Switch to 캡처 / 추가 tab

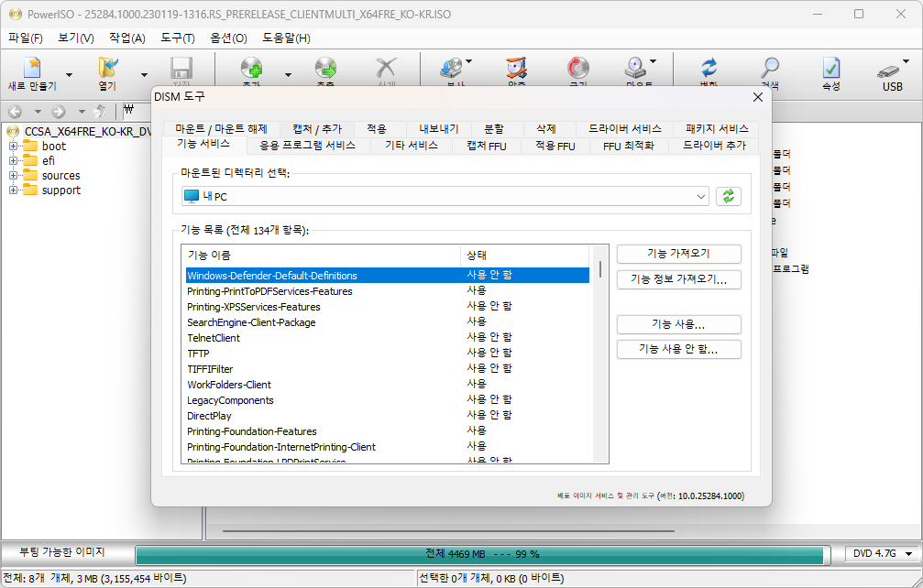point(317,129)
